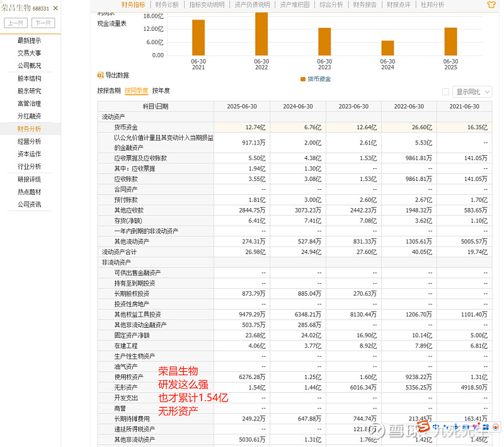This screenshot has height=447, width=504.
Task: Click the 上一只 previous stock button
Action: pyautogui.click(x=16, y=23)
